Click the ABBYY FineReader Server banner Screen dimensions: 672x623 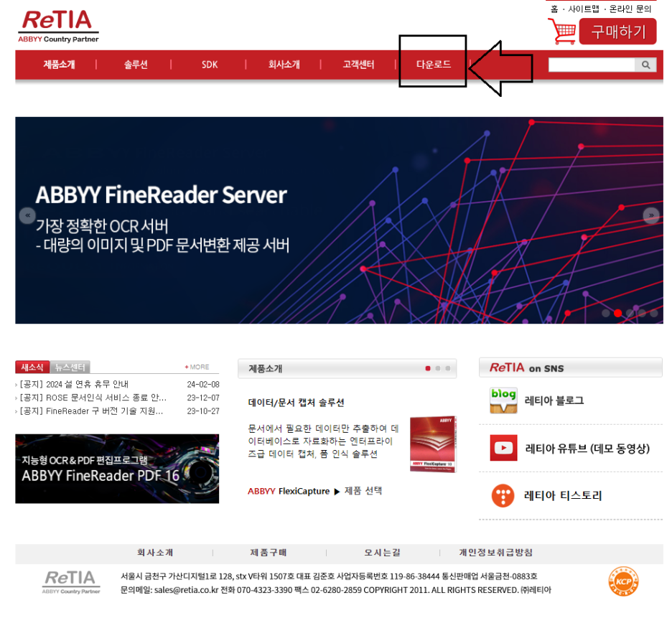click(339, 220)
